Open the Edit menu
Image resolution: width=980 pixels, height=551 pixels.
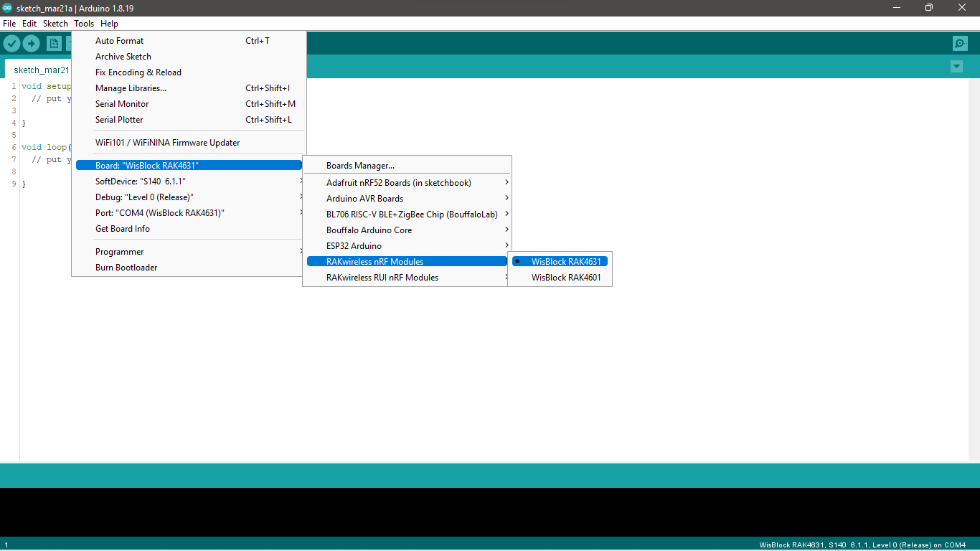click(29, 24)
